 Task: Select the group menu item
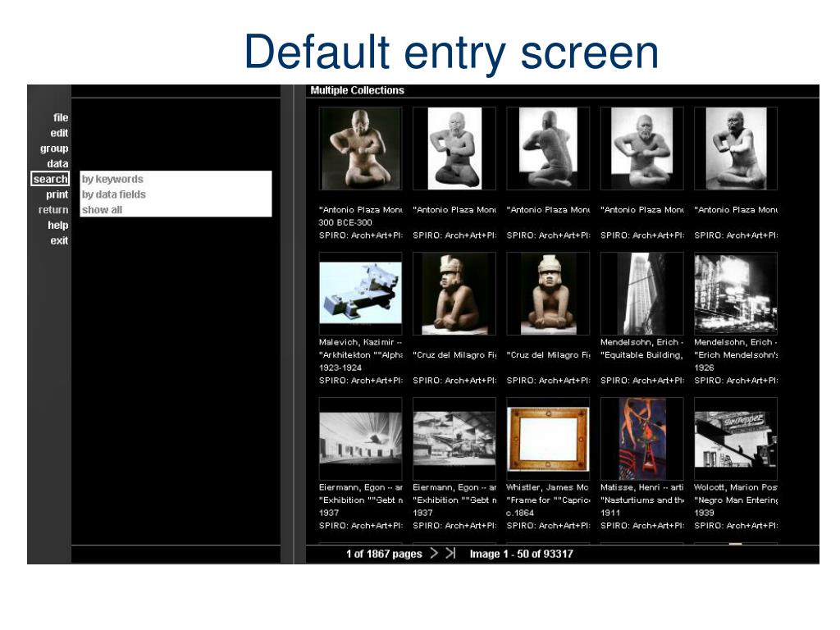pos(54,148)
